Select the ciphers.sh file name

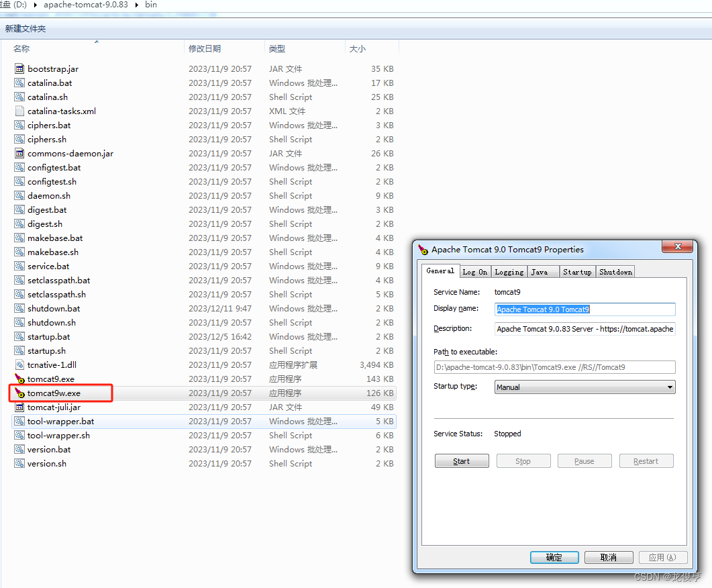[x=47, y=140]
